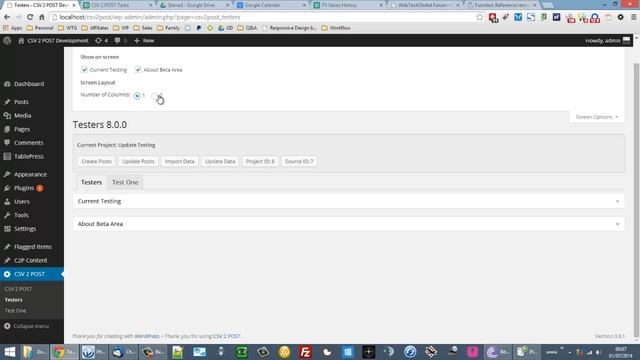
Task: Open the Workflow bookmarks folder
Action: pyautogui.click(x=336, y=28)
